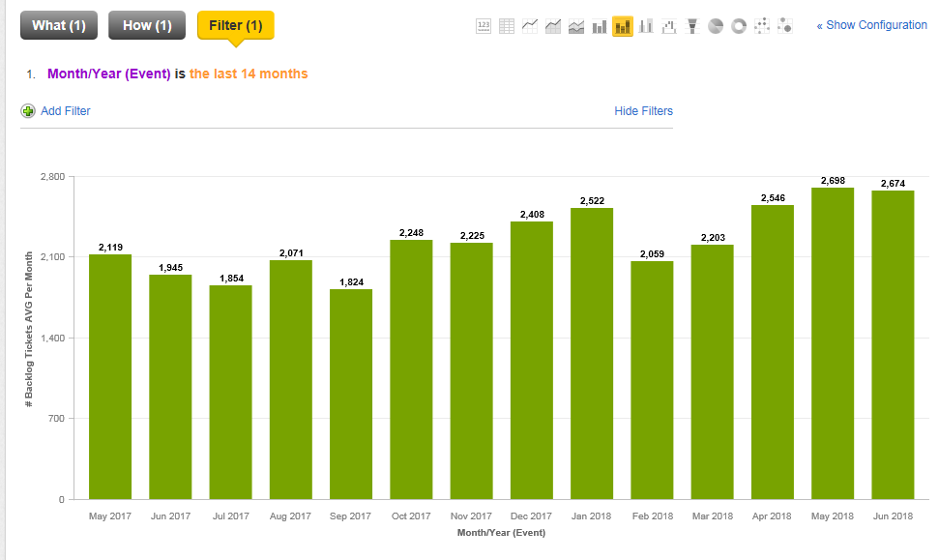
Task: Choose the funnel chart icon
Action: click(x=692, y=26)
